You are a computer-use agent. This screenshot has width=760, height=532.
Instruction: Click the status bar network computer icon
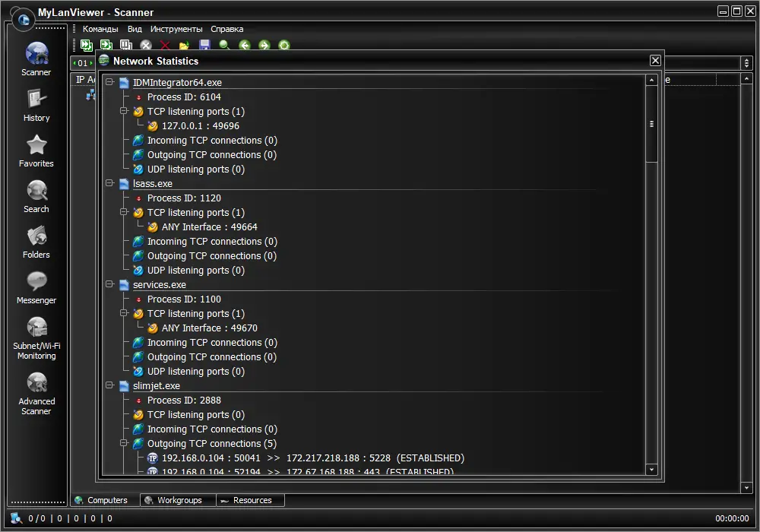click(17, 518)
